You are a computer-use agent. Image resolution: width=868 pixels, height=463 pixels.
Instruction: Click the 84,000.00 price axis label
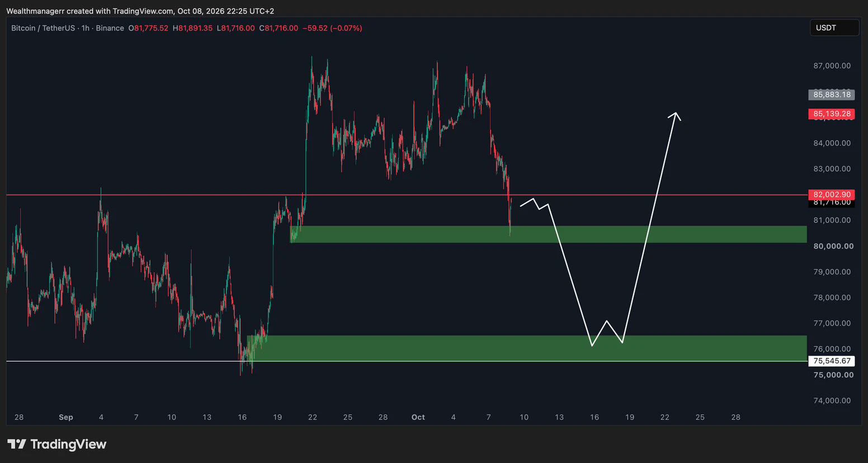[x=832, y=143]
